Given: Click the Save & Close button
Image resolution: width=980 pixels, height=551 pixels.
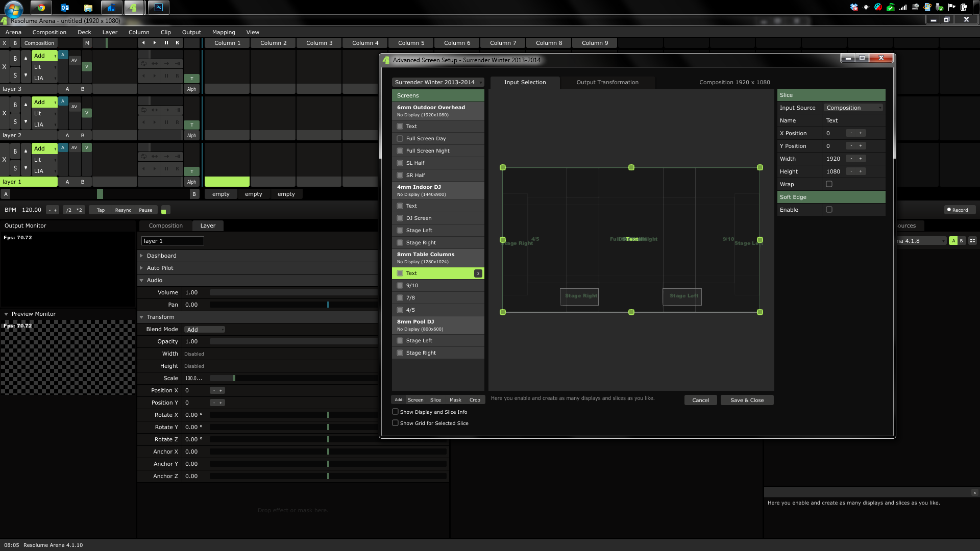Looking at the screenshot, I should 747,400.
